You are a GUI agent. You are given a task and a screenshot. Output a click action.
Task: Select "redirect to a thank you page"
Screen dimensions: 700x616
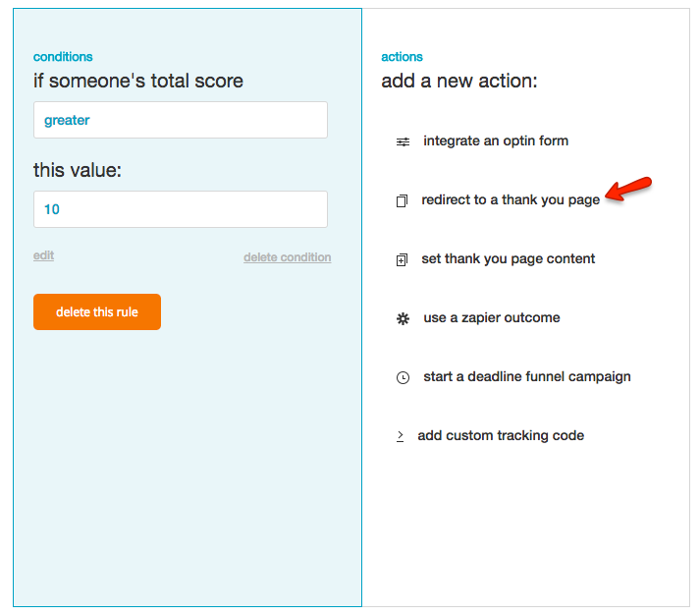tap(511, 199)
